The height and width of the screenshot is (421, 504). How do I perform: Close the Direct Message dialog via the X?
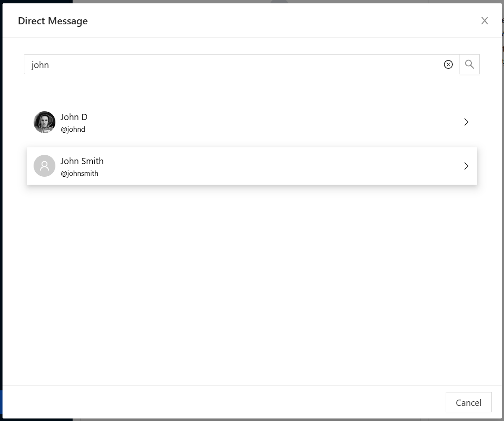(x=485, y=21)
